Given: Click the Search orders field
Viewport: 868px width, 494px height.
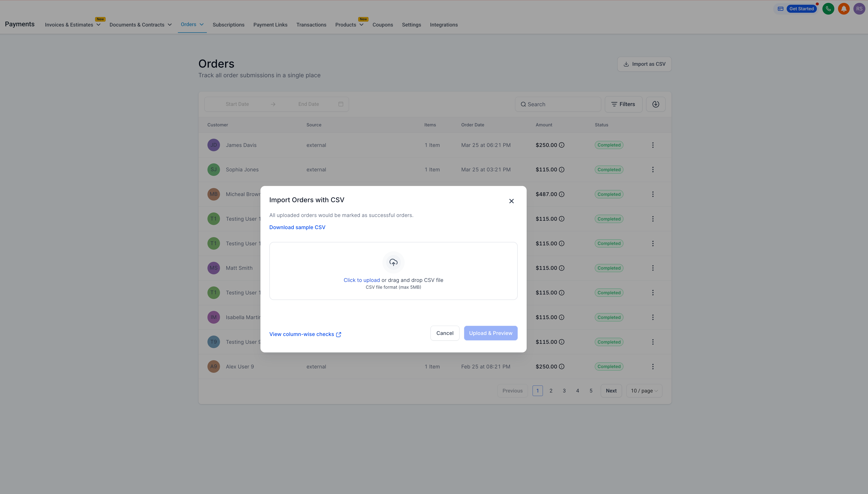Looking at the screenshot, I should (x=558, y=105).
